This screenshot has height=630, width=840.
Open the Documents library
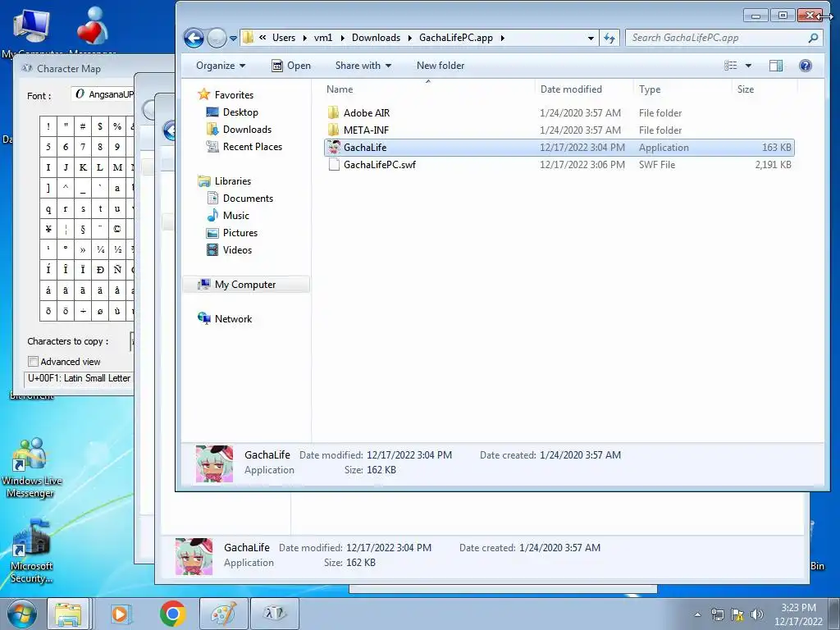point(248,199)
